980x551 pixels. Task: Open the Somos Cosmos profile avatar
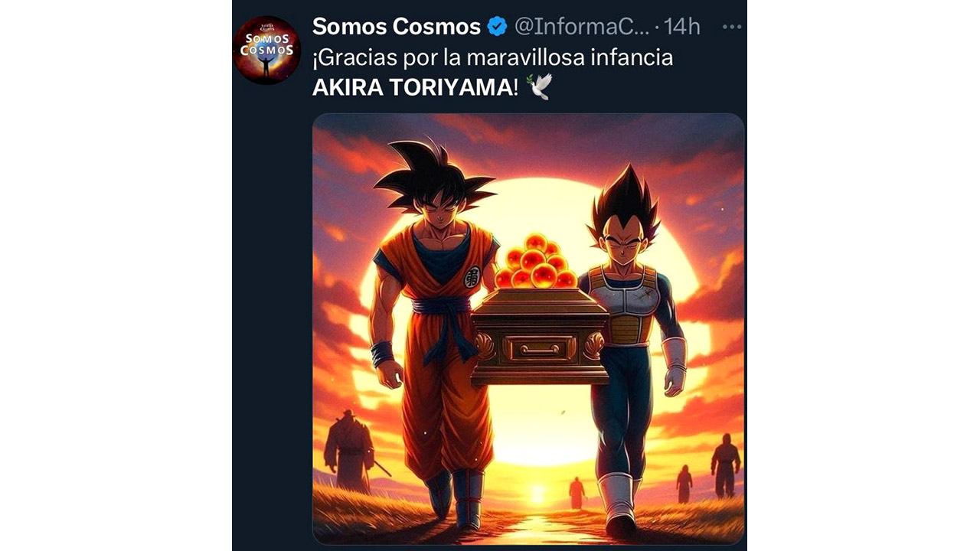point(266,50)
